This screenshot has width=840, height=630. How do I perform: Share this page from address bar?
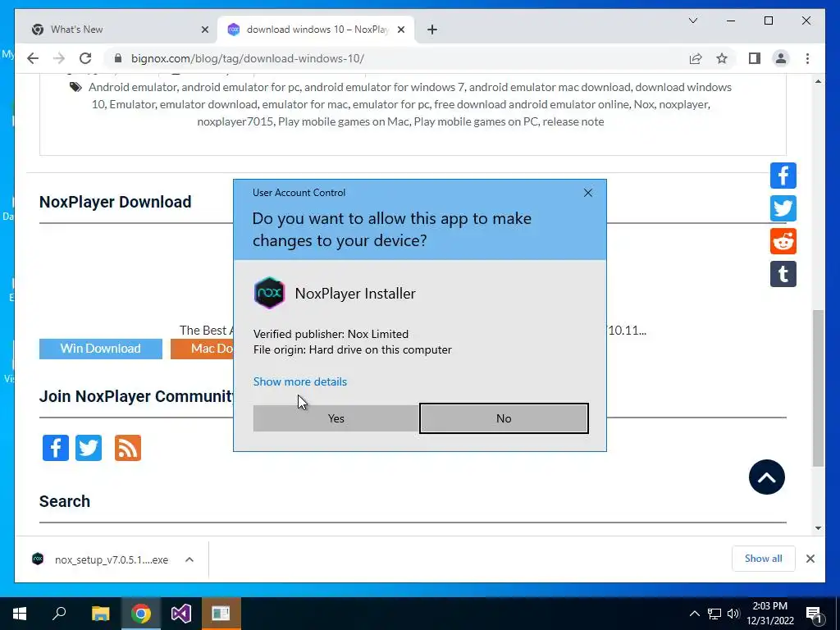coord(696,58)
